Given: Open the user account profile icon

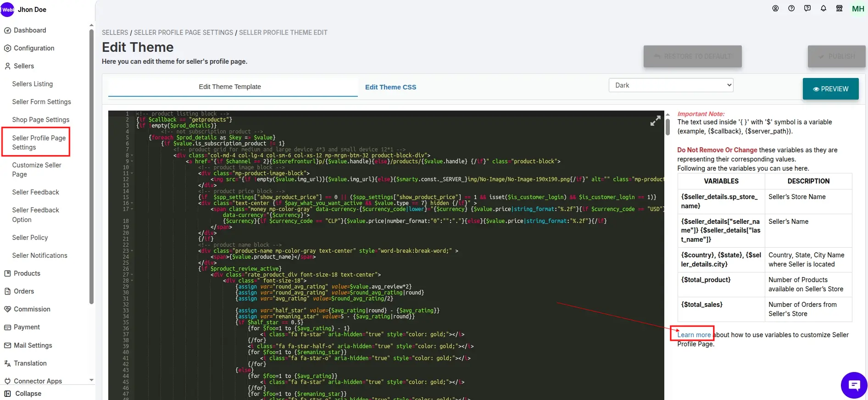Looking at the screenshot, I should pyautogui.click(x=775, y=8).
